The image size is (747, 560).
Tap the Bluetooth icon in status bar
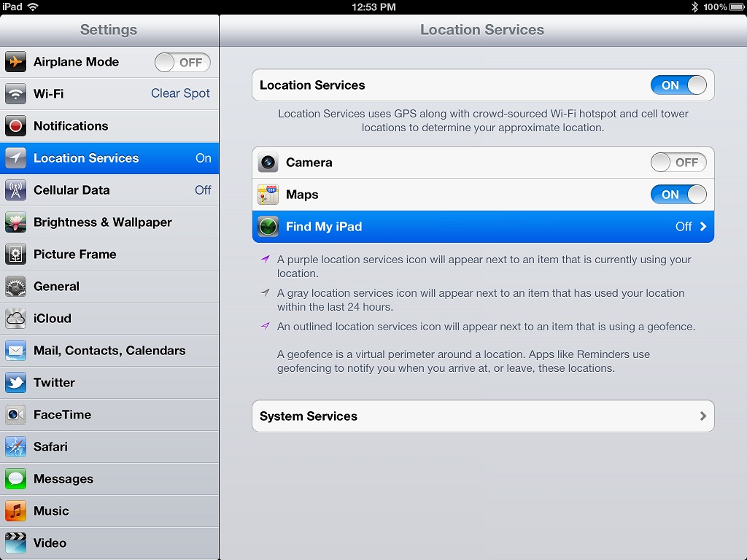[694, 7]
